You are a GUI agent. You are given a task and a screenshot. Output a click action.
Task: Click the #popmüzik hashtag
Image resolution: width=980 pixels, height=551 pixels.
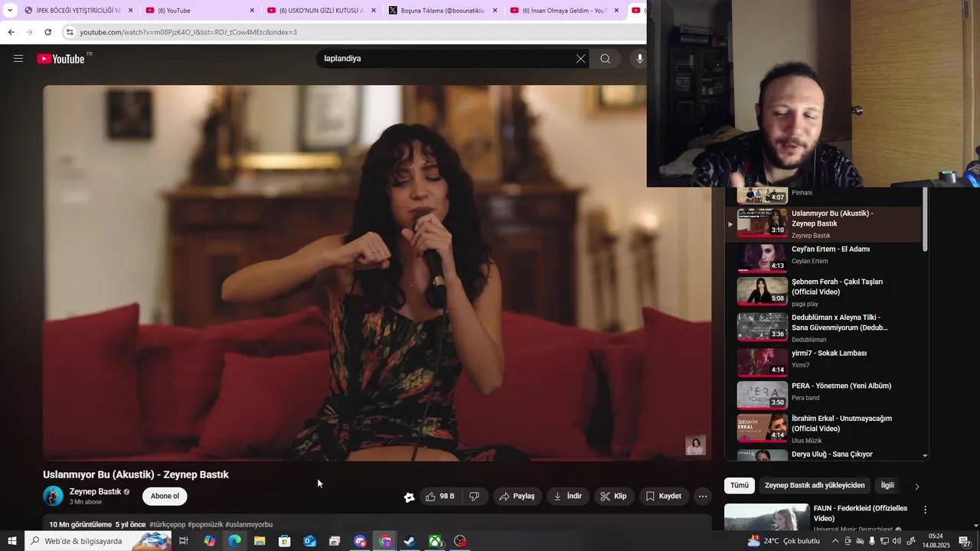coord(205,525)
